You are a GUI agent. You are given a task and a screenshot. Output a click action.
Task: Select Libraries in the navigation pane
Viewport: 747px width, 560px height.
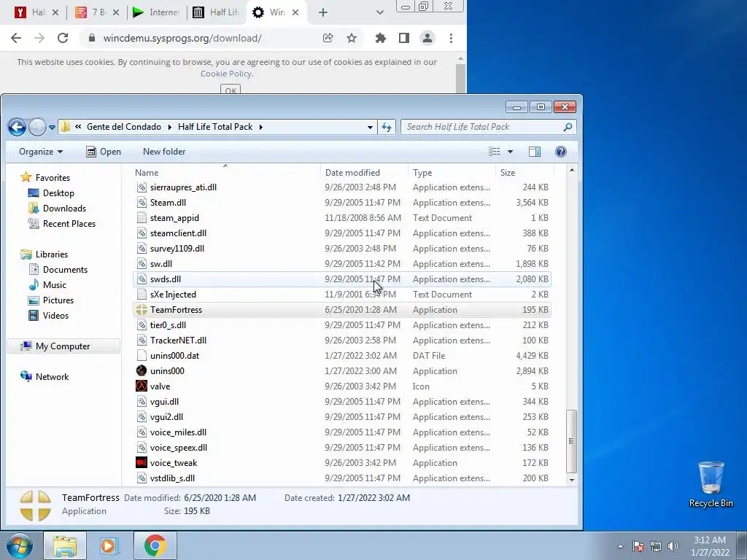[x=52, y=254]
